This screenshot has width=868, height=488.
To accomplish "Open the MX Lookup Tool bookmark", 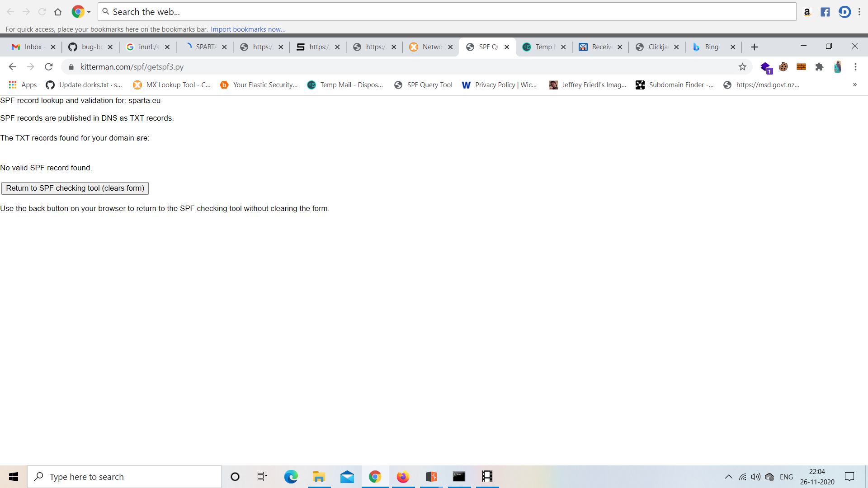I will tap(172, 85).
